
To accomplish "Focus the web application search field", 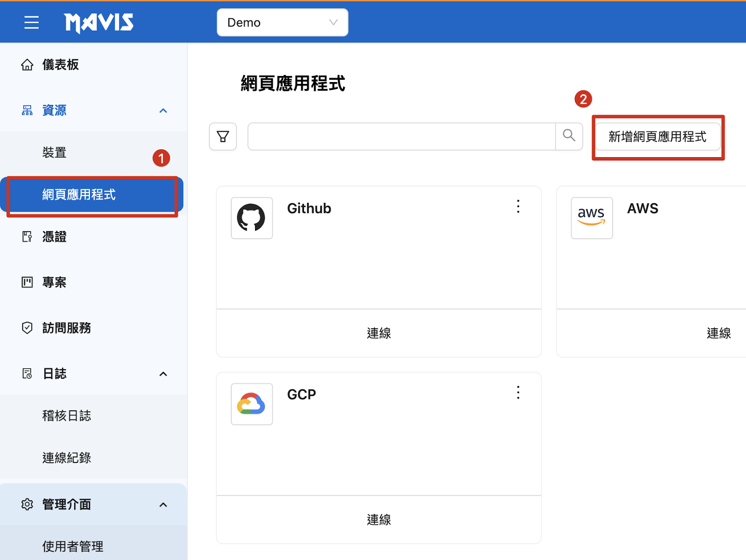I will 401,137.
